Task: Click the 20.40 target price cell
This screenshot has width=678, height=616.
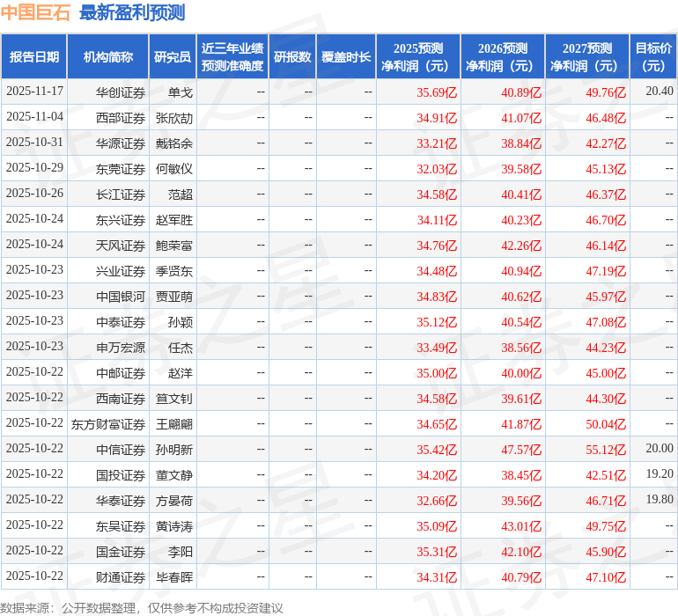Action: 659,92
